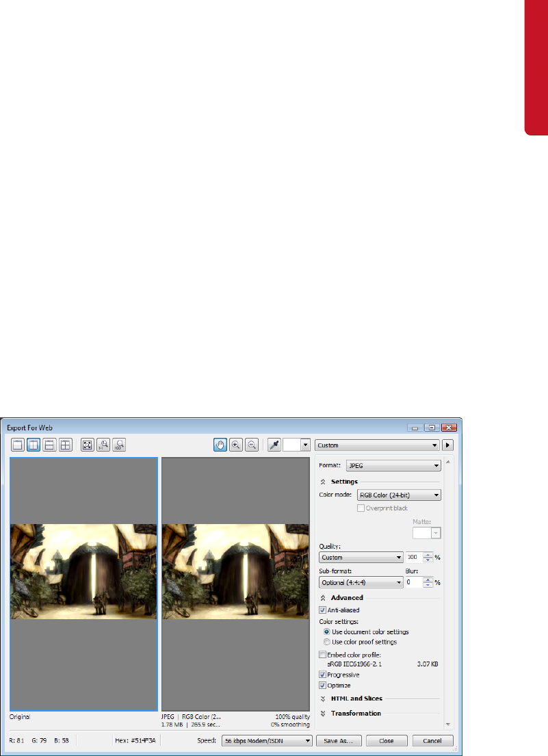
Task: Select the Pan hand tool
Action: click(x=220, y=445)
